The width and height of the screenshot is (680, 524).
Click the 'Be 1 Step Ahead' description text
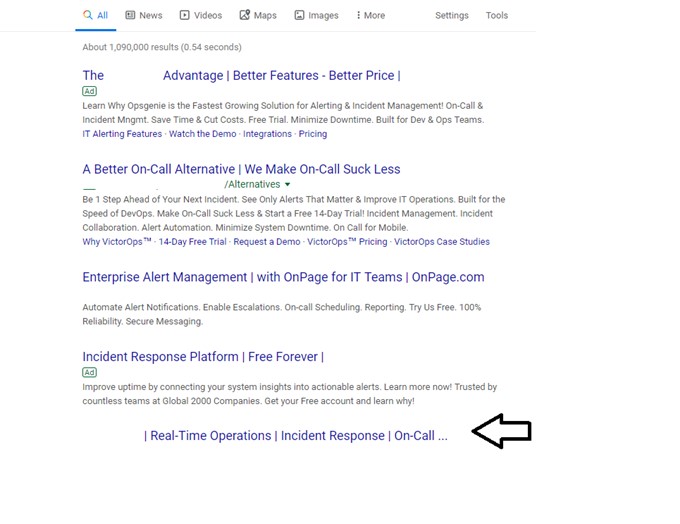click(x=294, y=213)
